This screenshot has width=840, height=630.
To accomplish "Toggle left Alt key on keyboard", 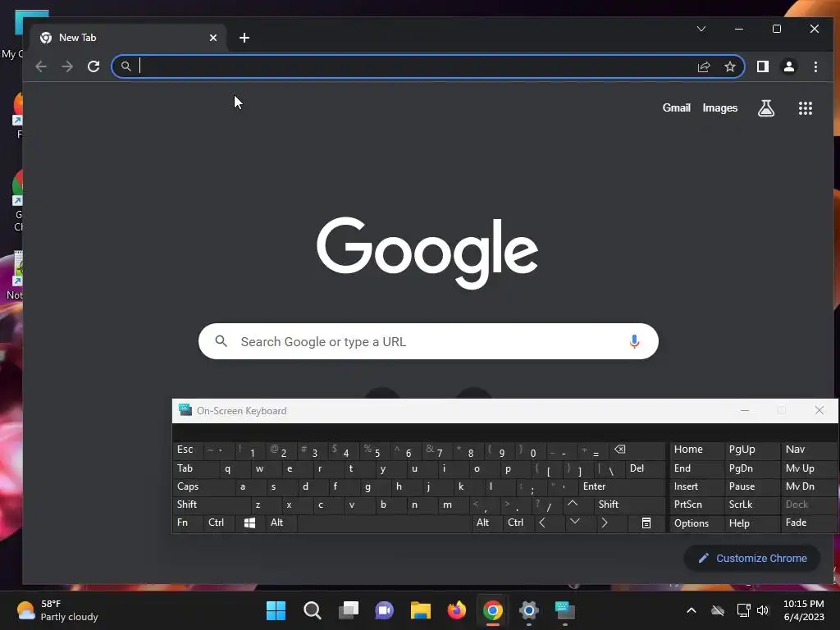I will (x=281, y=523).
